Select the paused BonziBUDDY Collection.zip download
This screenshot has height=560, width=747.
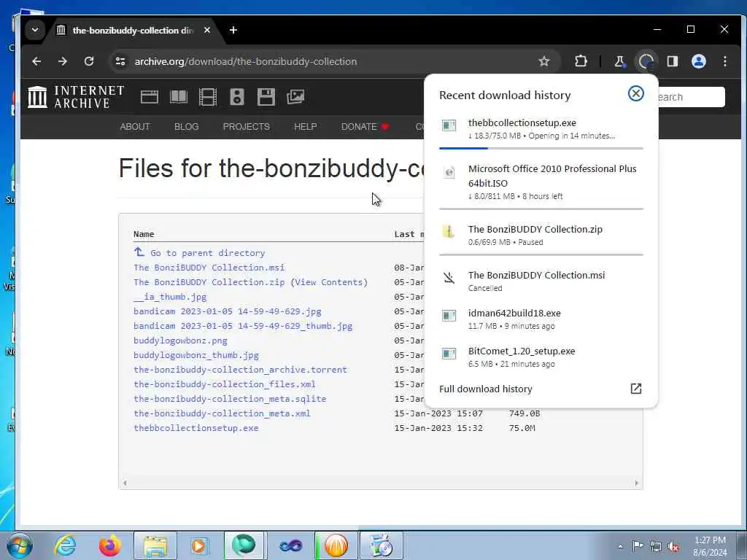(541, 236)
